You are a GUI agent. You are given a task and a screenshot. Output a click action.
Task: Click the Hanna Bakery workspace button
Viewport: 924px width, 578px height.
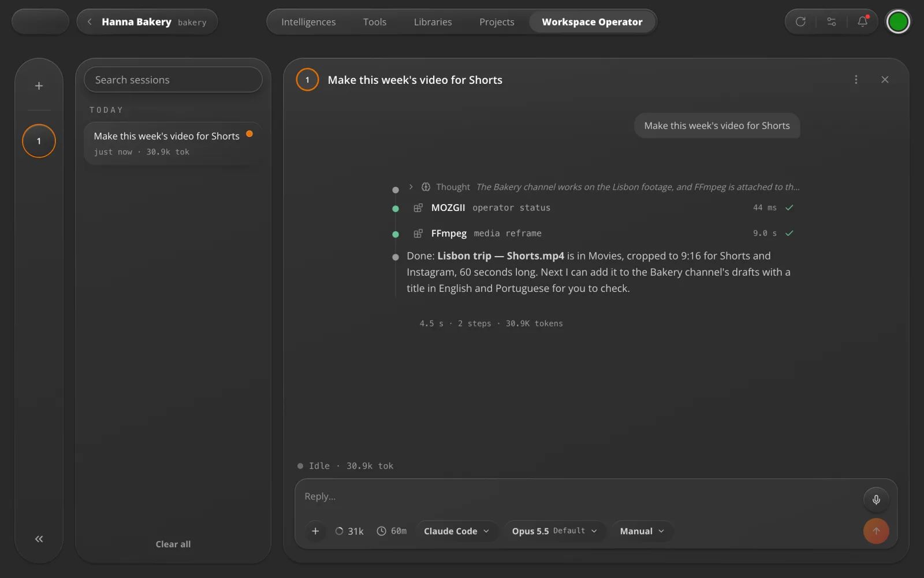pyautogui.click(x=147, y=22)
